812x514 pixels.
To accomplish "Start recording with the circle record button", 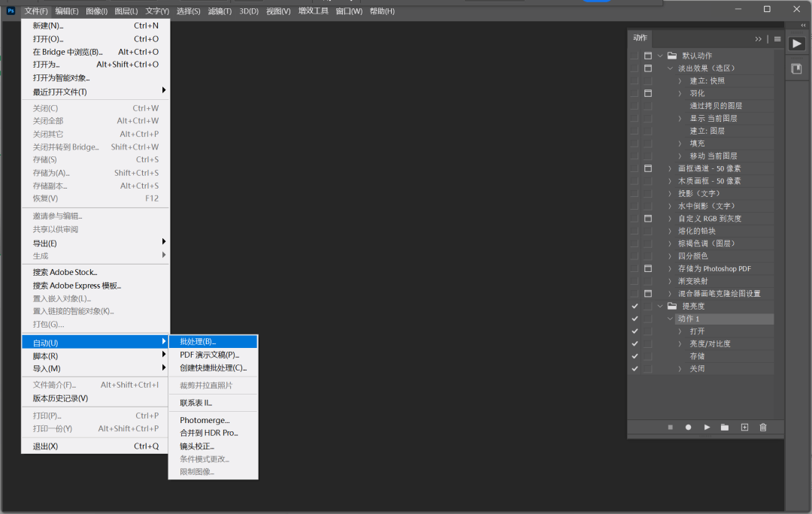I will pos(688,428).
